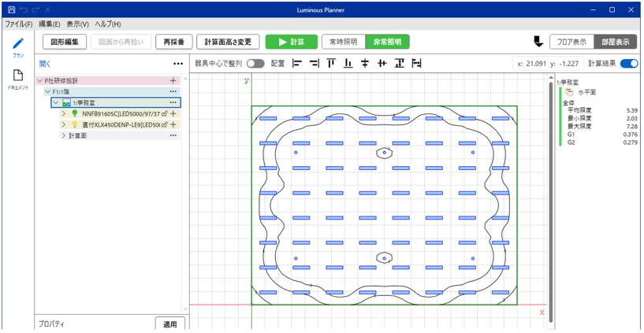The height and width of the screenshot is (333, 644).
Task: Open the ドキュメント page icon in sidebar
Action: click(17, 76)
